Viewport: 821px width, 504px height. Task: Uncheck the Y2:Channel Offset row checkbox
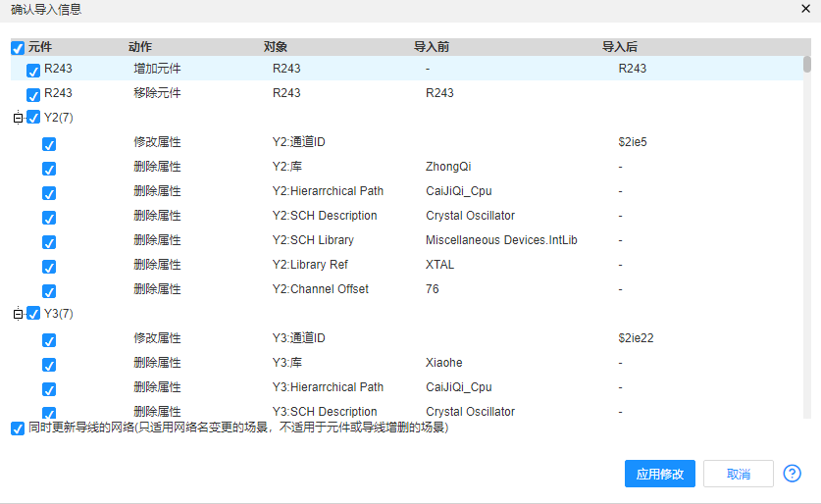point(49,290)
